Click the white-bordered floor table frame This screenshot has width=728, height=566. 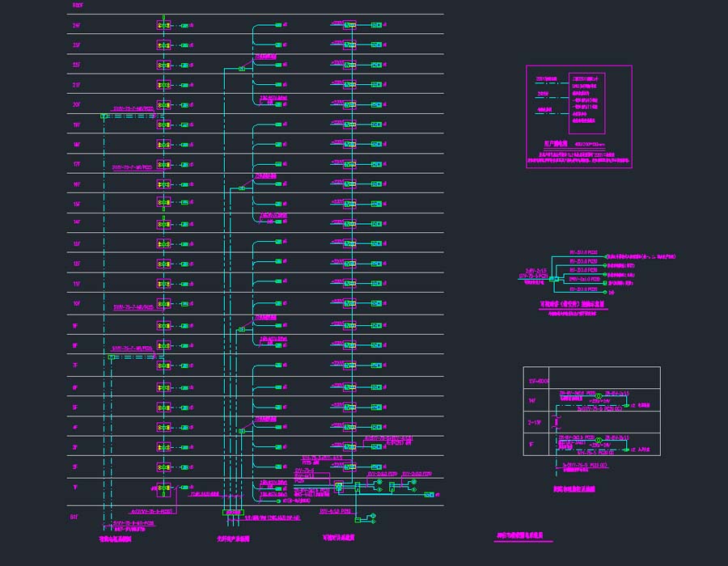pos(592,411)
